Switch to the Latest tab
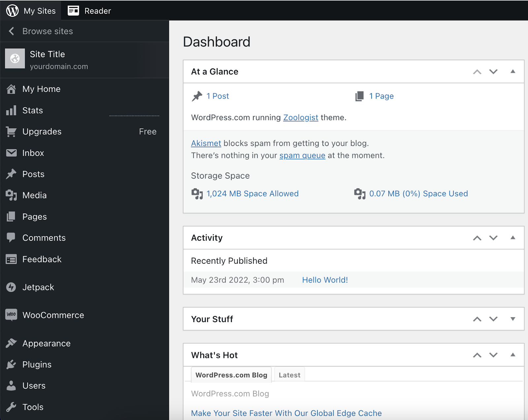 tap(289, 375)
